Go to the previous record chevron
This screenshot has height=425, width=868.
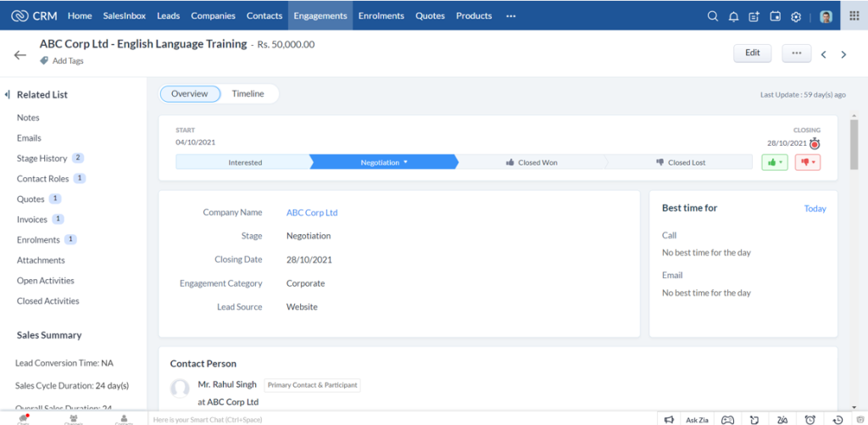pos(824,54)
